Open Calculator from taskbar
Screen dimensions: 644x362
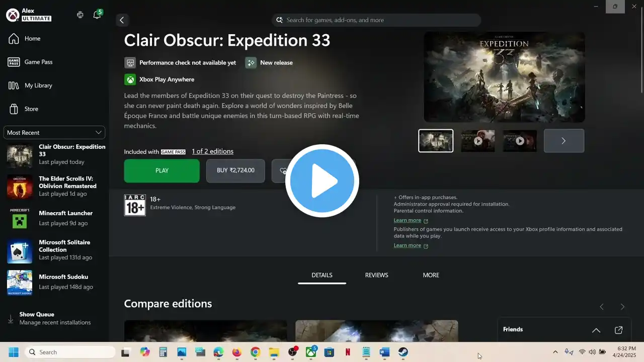tap(163, 352)
